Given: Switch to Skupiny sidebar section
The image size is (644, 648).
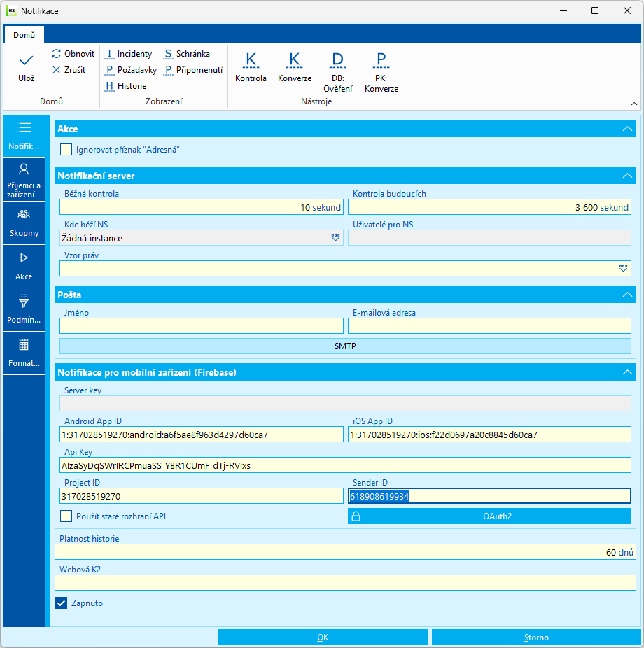Looking at the screenshot, I should click(x=24, y=223).
